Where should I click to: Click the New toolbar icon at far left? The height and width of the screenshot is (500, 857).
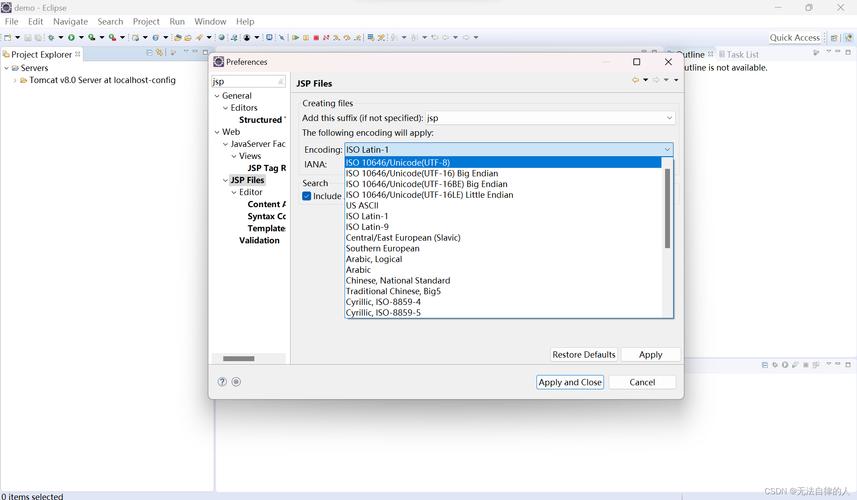pyautogui.click(x=7, y=38)
